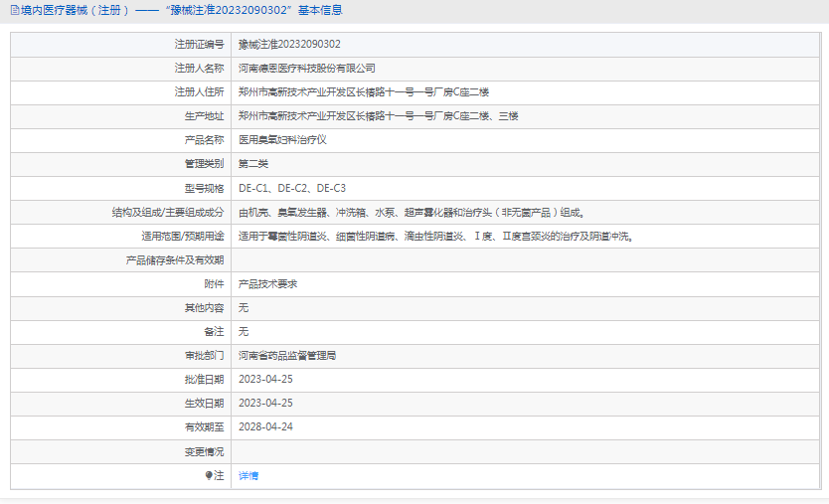Select the 结构及组成/主要组成成分 label
This screenshot has height=504, width=829.
click(168, 213)
